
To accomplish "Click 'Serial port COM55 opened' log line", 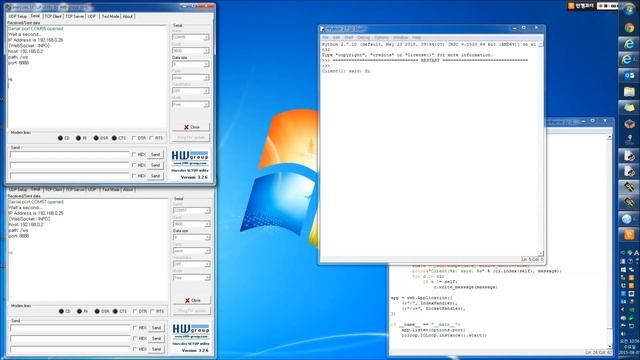I will click(36, 29).
